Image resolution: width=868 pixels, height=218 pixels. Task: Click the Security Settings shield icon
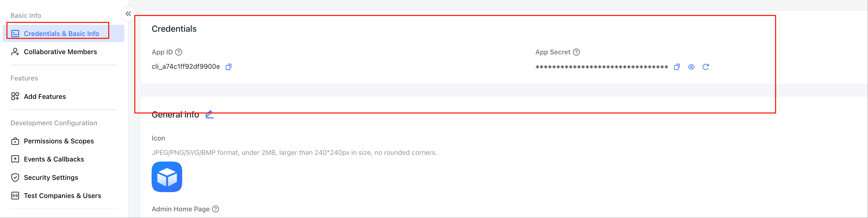tap(15, 177)
